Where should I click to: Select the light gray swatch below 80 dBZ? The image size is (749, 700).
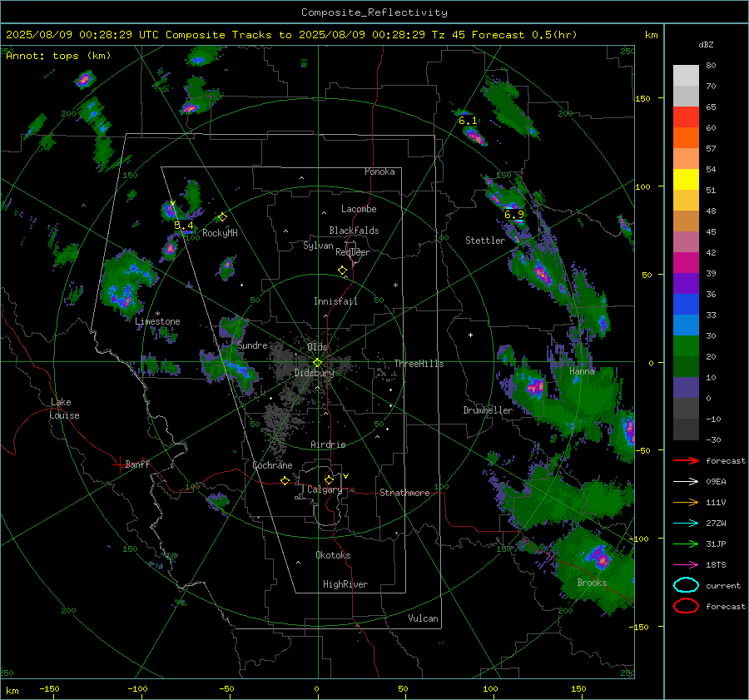686,76
